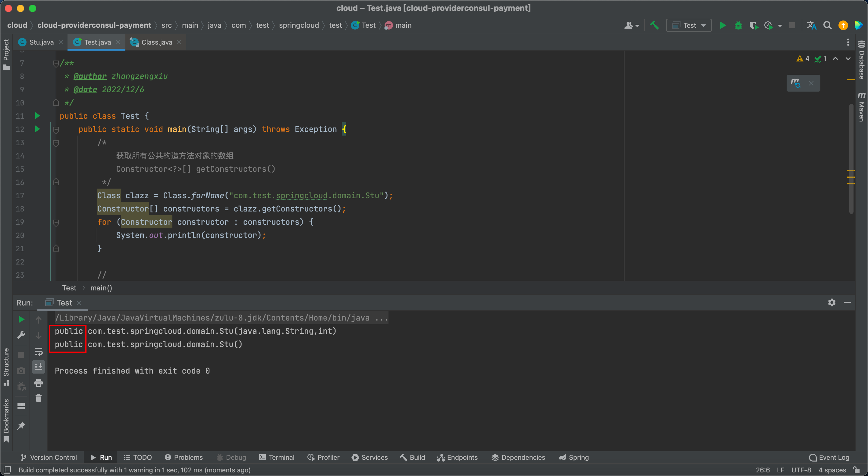This screenshot has height=476, width=868.
Task: Click the wrench settings icon in Run panel
Action: (21, 335)
